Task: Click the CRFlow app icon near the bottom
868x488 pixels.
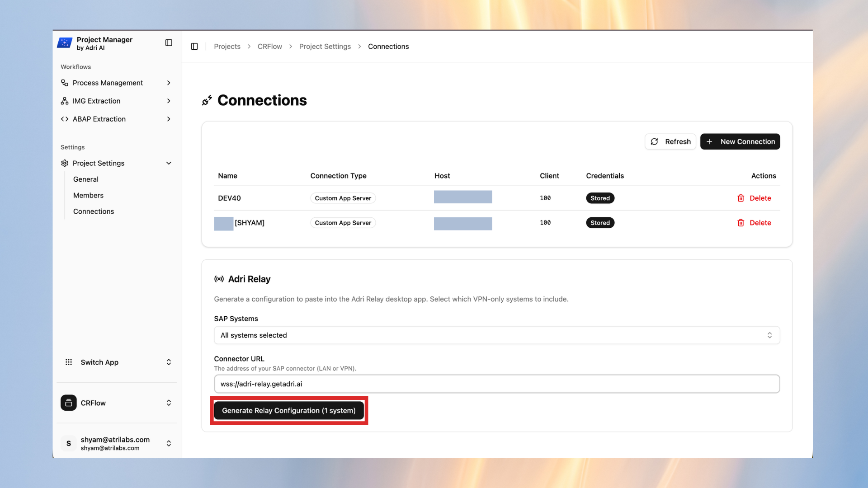Action: pos(68,403)
